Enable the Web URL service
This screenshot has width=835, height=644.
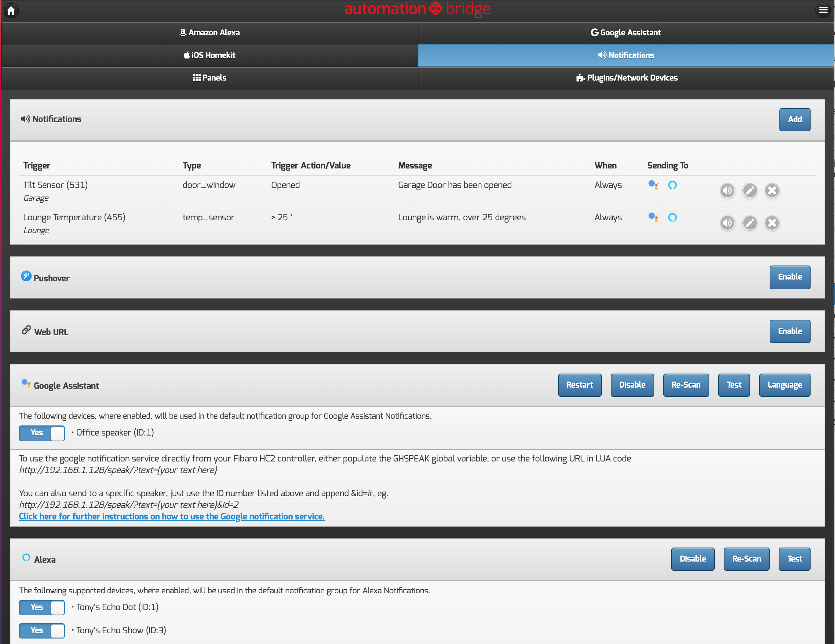(x=789, y=331)
